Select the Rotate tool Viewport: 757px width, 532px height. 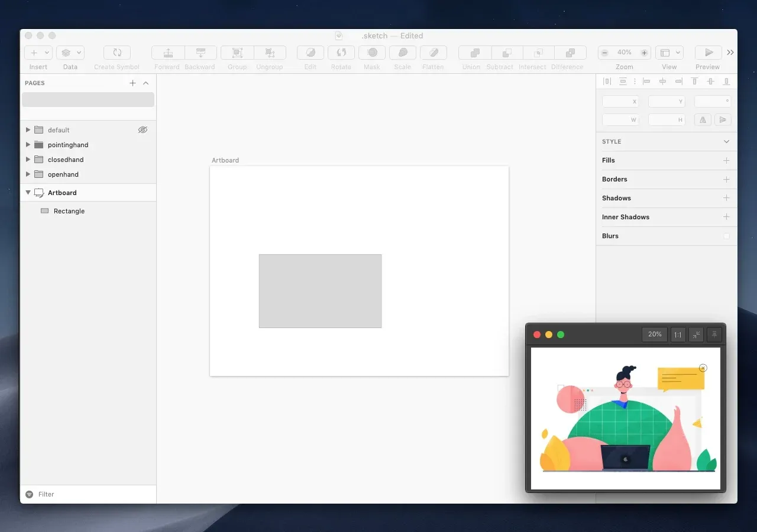[x=341, y=53]
